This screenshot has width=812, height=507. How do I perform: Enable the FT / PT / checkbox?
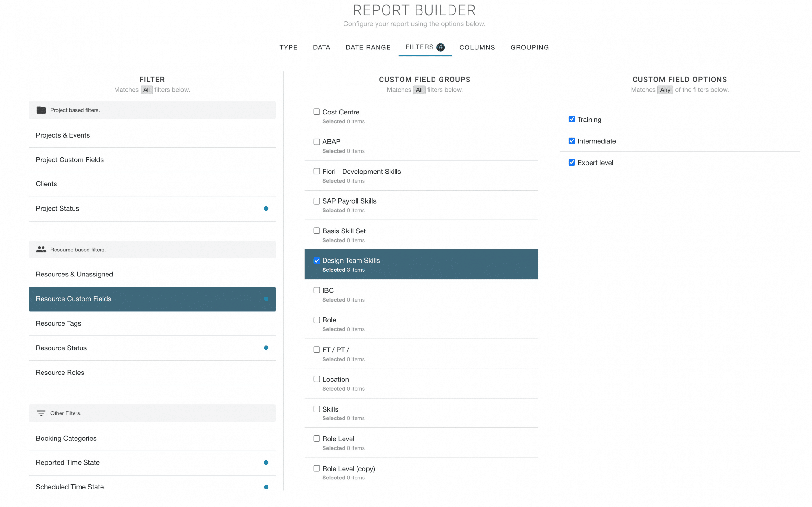(317, 349)
